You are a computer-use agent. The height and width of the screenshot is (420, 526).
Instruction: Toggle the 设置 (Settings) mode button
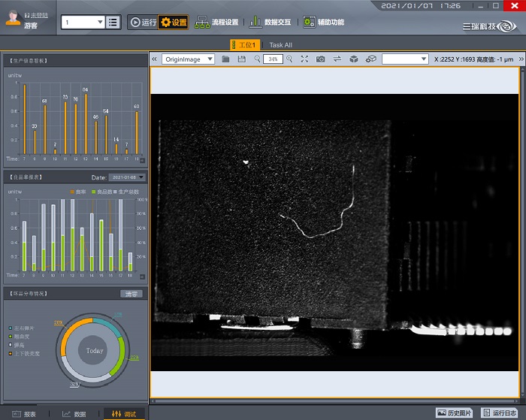point(174,23)
